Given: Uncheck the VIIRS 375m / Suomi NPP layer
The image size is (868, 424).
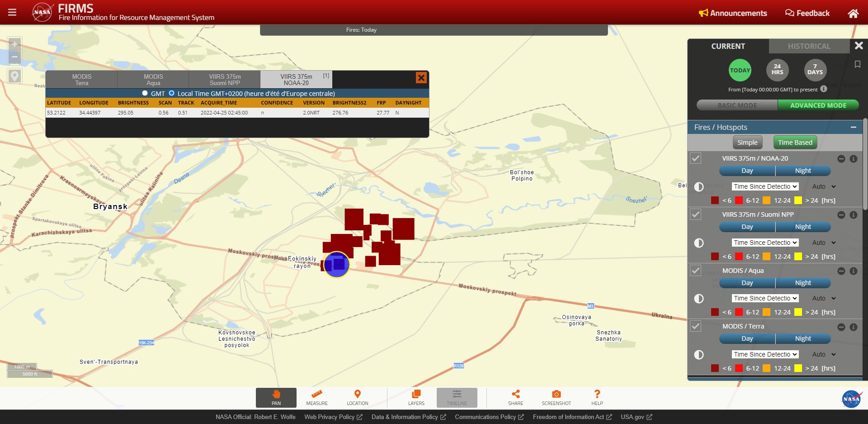Looking at the screenshot, I should [x=696, y=214].
